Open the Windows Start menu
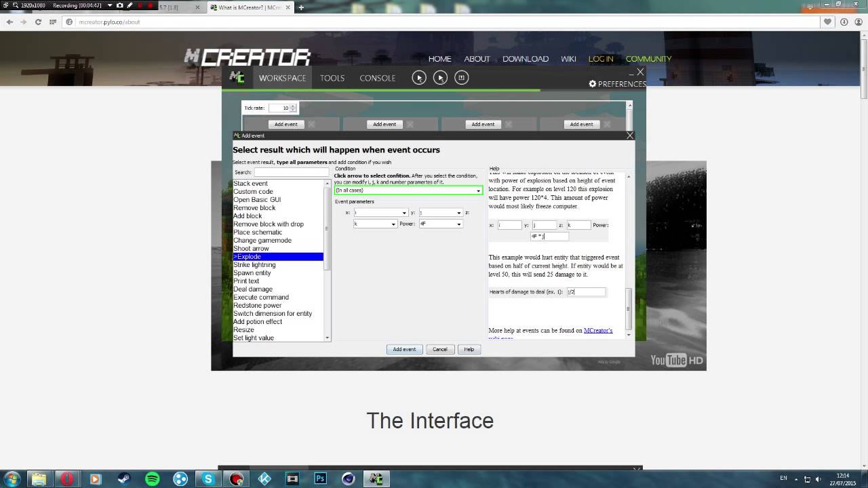The height and width of the screenshot is (488, 868). 12,479
